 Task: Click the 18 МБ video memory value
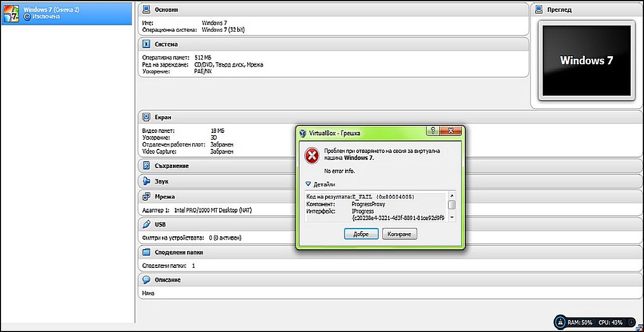tap(218, 130)
